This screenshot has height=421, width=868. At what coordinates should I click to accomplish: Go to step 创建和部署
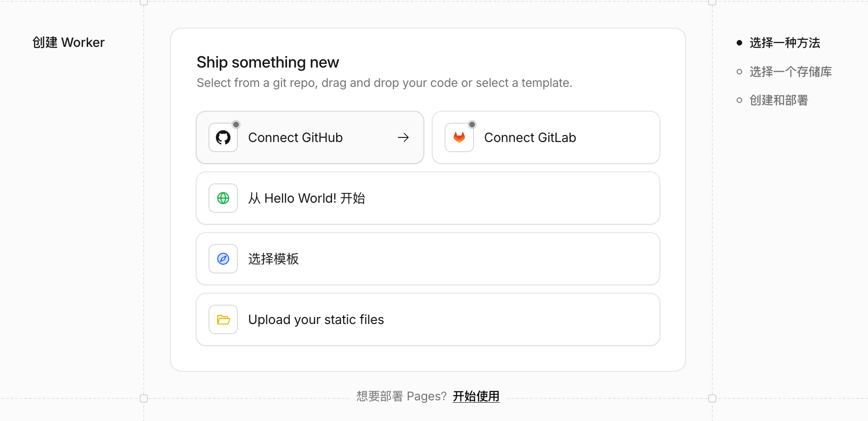coord(779,100)
